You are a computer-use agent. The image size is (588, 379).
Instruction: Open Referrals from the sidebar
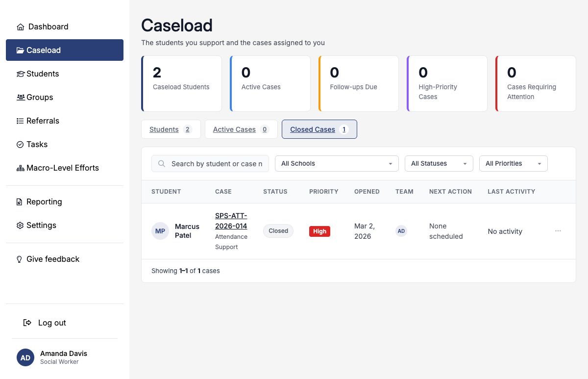(65, 121)
